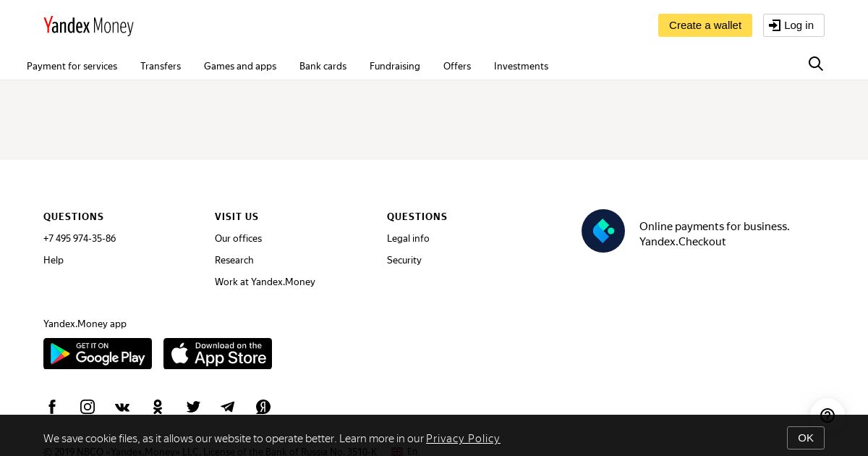868x456 pixels.
Task: Open the Investments menu item
Action: click(521, 66)
